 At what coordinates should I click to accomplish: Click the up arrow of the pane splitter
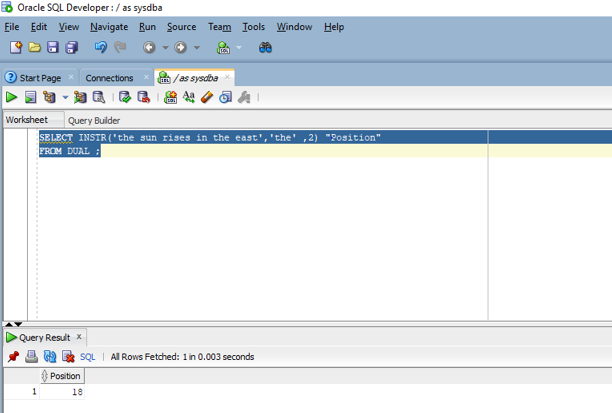pyautogui.click(x=9, y=324)
